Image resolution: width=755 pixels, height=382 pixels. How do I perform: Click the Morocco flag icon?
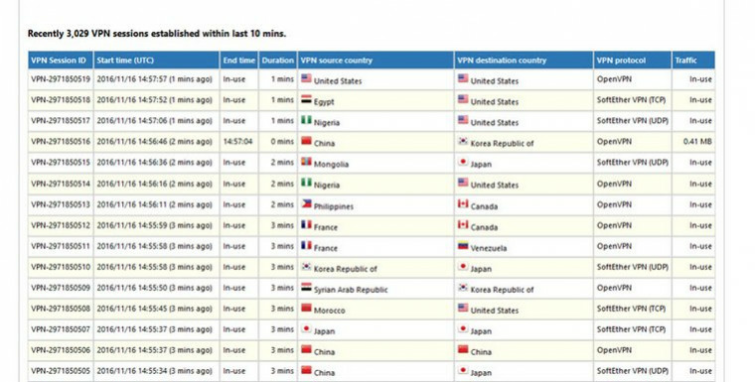(306, 308)
